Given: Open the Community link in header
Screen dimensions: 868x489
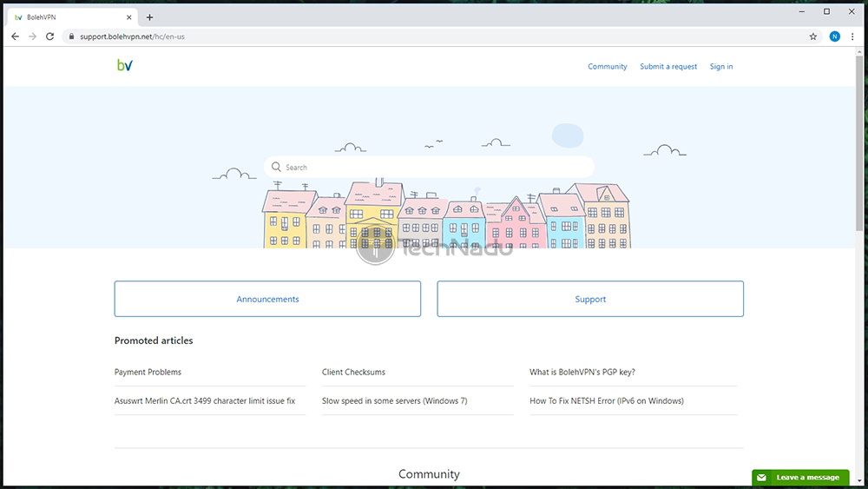Looking at the screenshot, I should pyautogui.click(x=608, y=67).
